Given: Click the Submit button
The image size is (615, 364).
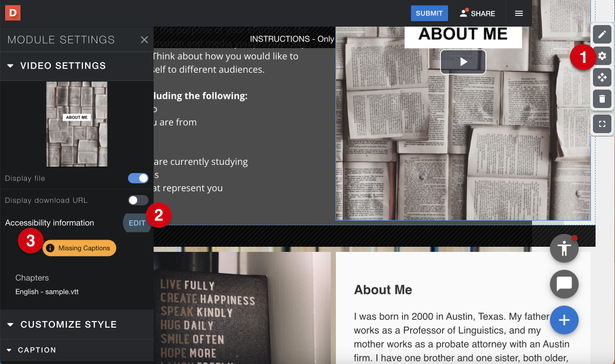Looking at the screenshot, I should [429, 13].
